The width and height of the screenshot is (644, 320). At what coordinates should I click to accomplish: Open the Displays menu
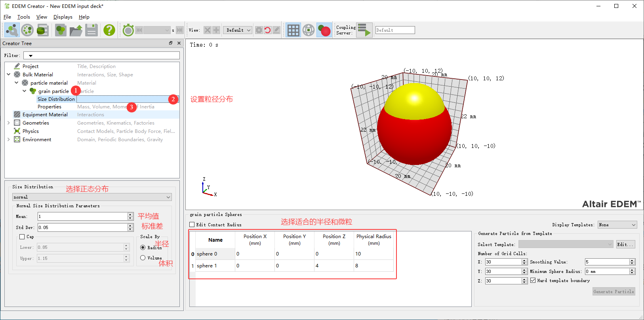coord(63,17)
